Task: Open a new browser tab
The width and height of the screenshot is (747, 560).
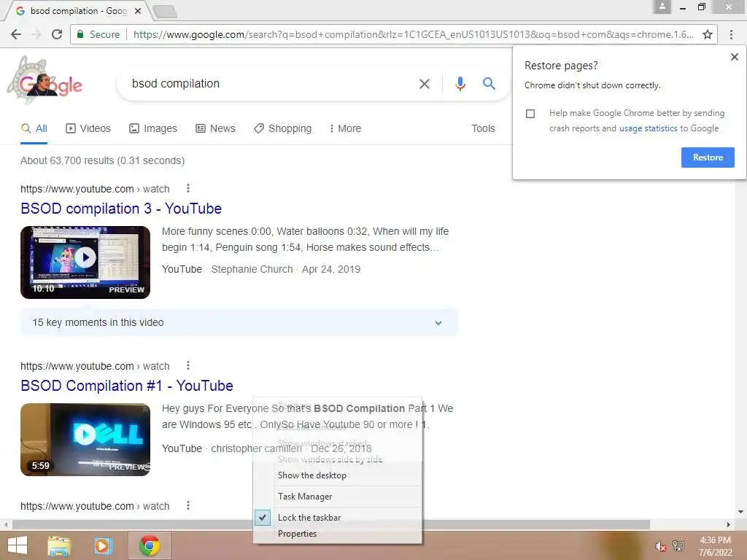Action: 165,12
